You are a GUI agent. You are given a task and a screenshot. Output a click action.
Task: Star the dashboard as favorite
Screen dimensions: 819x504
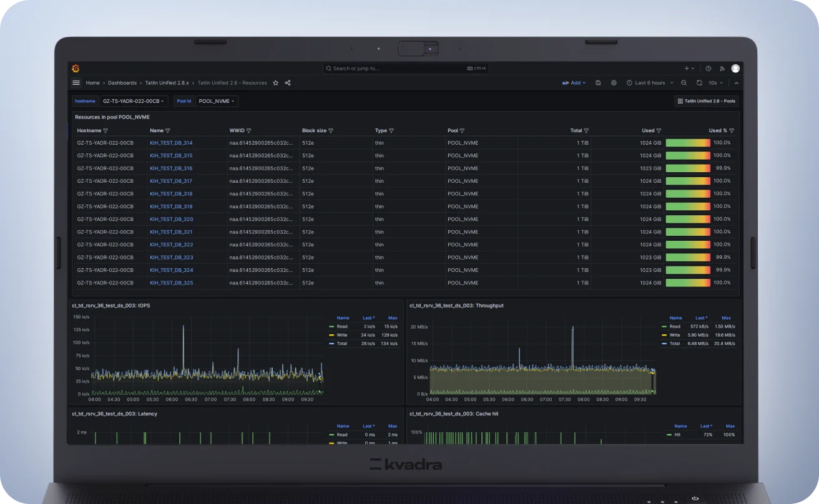276,83
